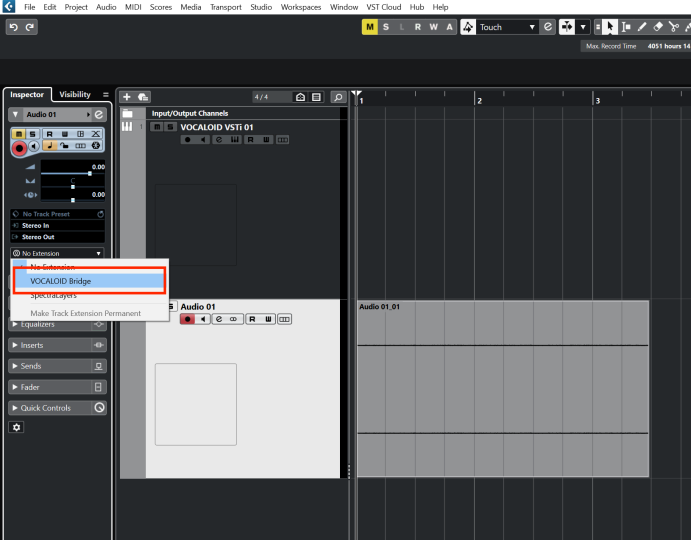Toggle Mute on Audio 01 in Inspector
Viewport: 691px width, 540px height.
click(x=19, y=134)
